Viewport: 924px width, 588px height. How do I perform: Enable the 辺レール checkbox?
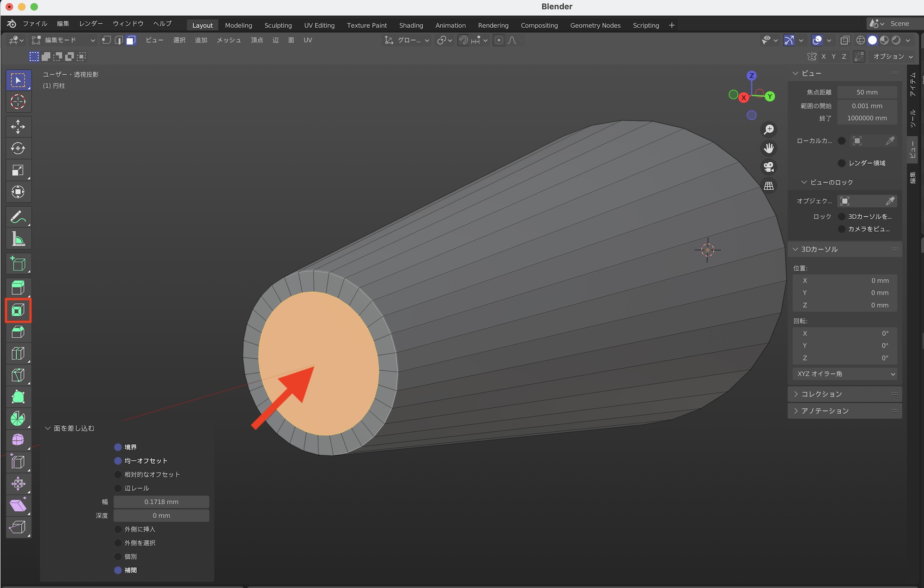click(x=118, y=488)
